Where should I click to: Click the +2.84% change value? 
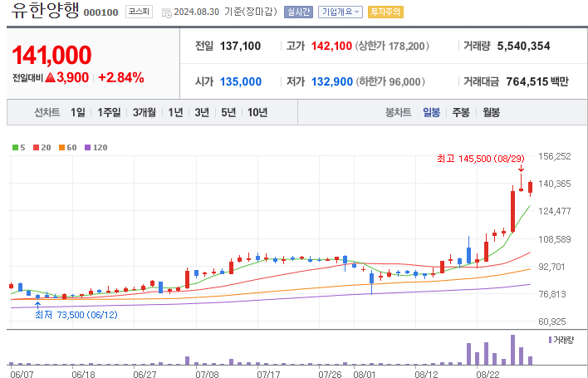(x=121, y=77)
